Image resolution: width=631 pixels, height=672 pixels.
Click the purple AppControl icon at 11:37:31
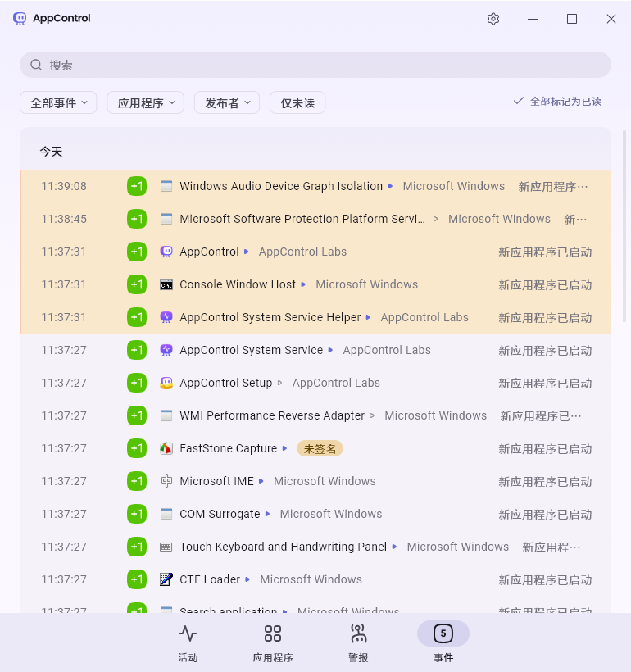point(166,252)
